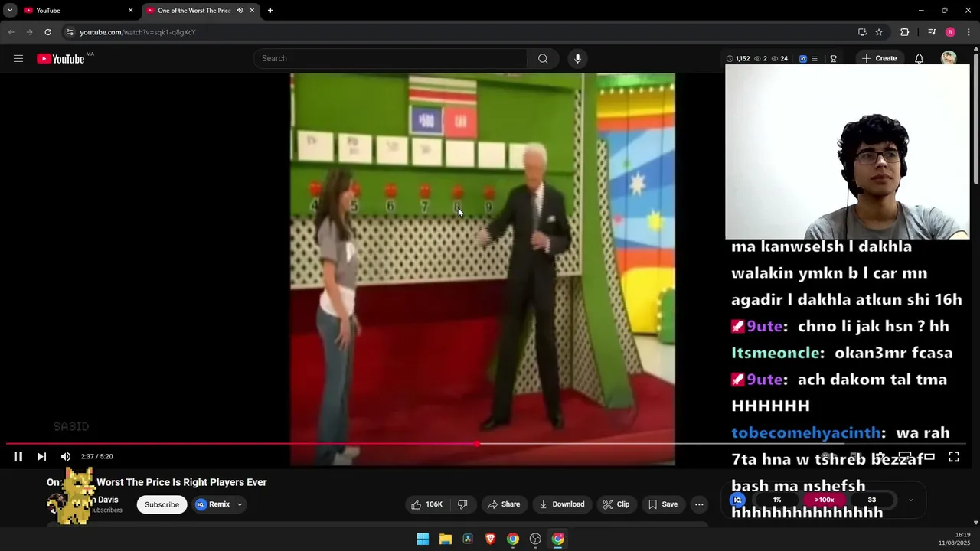Viewport: 980px width, 551px height.
Task: Close the first YouTube tab
Action: pos(130,11)
